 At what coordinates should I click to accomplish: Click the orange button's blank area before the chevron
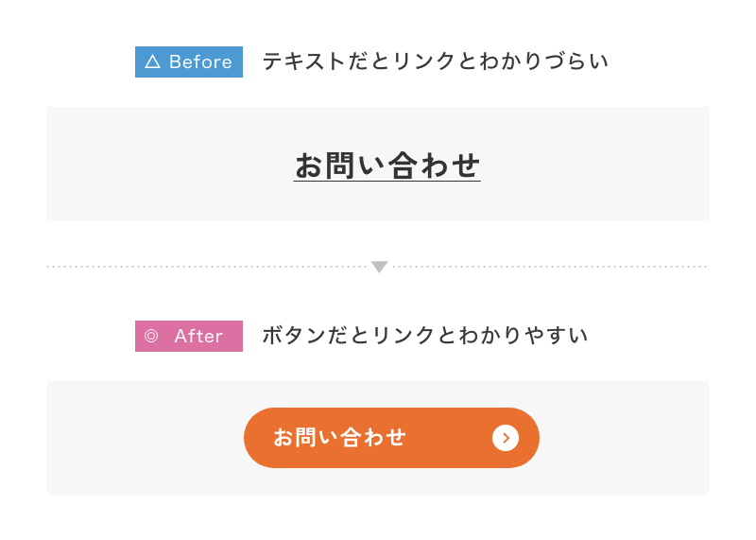pyautogui.click(x=448, y=438)
